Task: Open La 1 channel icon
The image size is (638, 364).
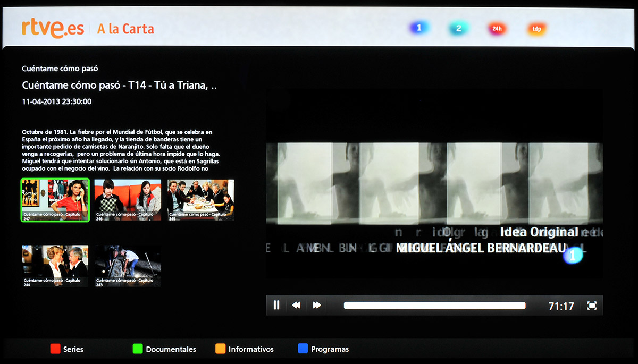Action: pyautogui.click(x=419, y=28)
